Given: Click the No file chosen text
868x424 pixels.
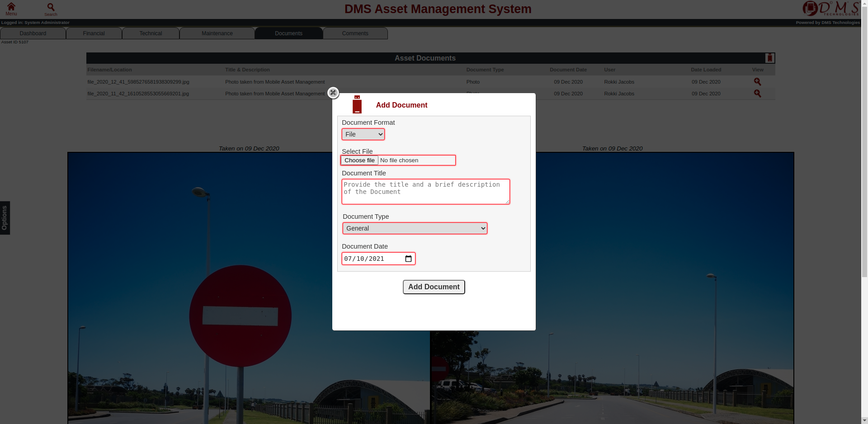Looking at the screenshot, I should (x=399, y=160).
